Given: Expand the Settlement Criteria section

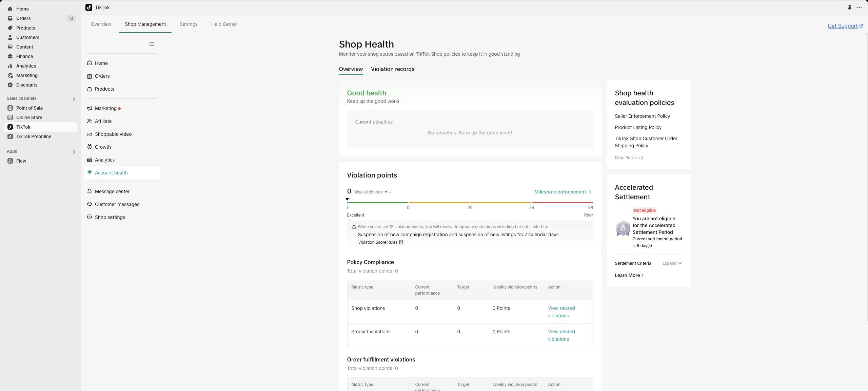Looking at the screenshot, I should click(672, 263).
